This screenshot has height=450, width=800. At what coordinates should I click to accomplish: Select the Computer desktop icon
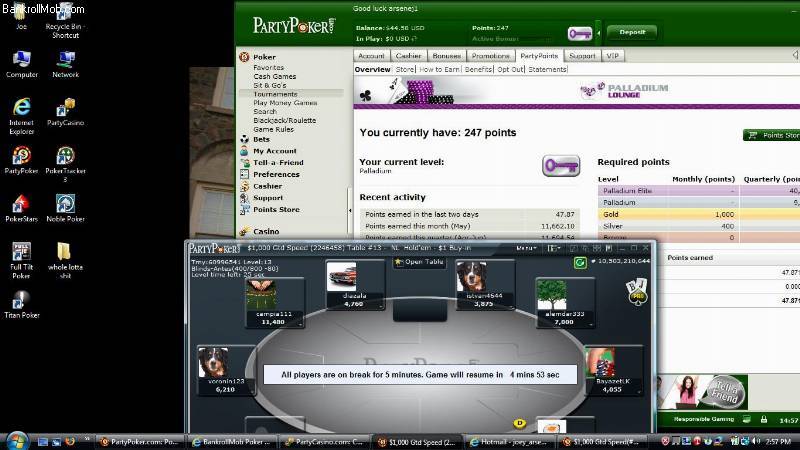(21, 64)
